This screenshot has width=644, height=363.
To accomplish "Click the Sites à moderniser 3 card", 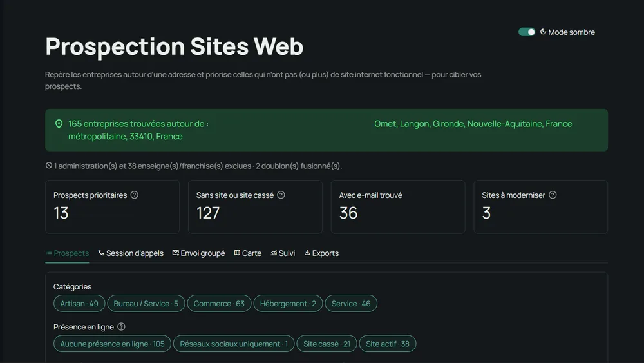I will 540,207.
